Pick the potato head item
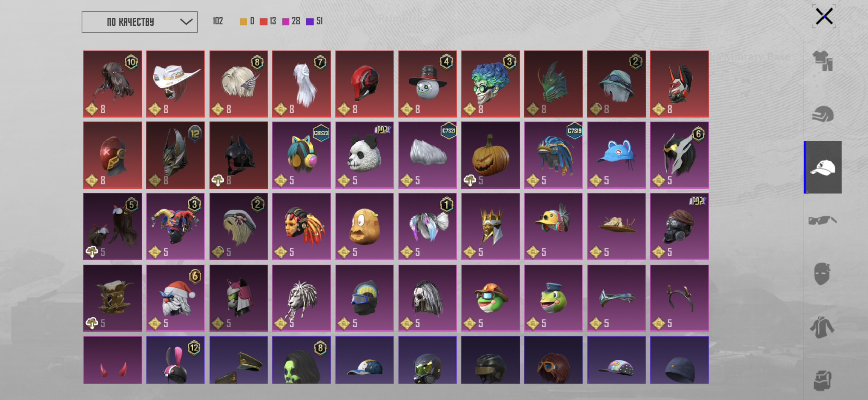 click(364, 227)
